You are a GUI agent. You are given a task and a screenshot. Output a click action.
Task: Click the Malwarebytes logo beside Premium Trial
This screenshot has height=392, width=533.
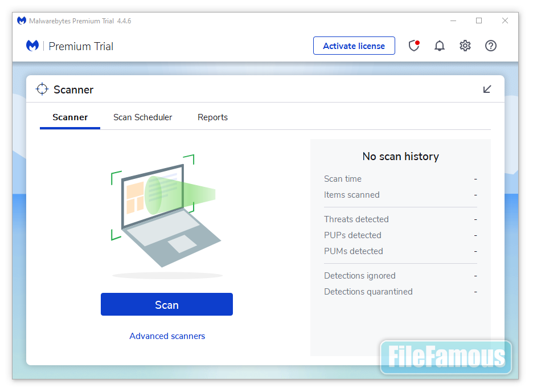pos(32,46)
